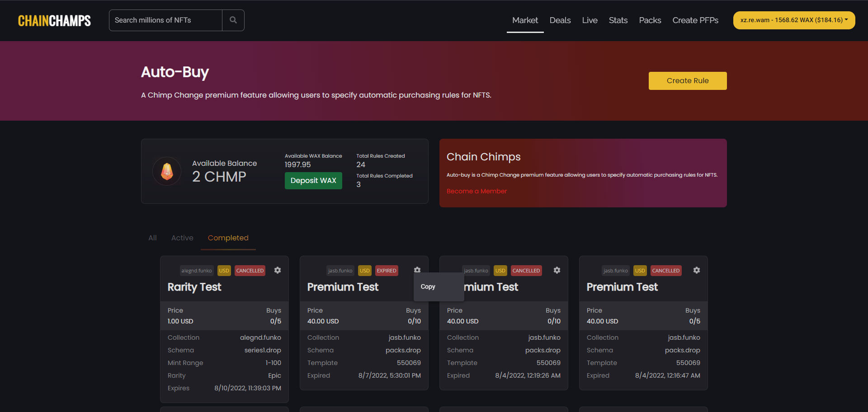Click Rarity Test card title
Screen dimensions: 868x412
(194, 287)
